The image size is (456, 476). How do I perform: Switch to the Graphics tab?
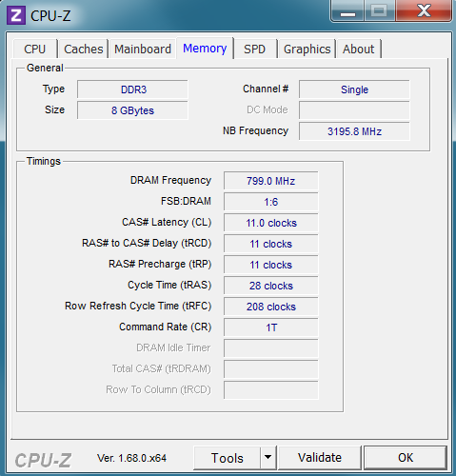(x=307, y=50)
